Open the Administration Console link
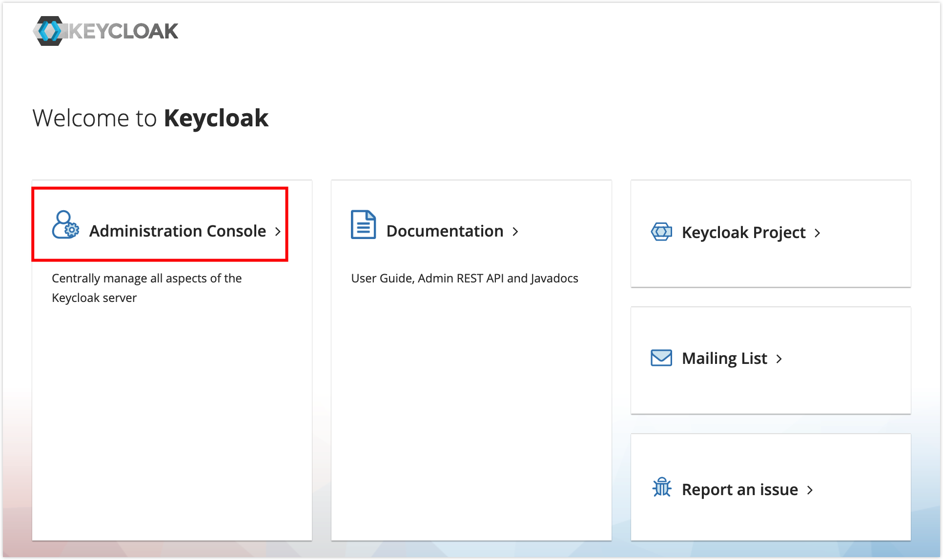 coord(178,231)
